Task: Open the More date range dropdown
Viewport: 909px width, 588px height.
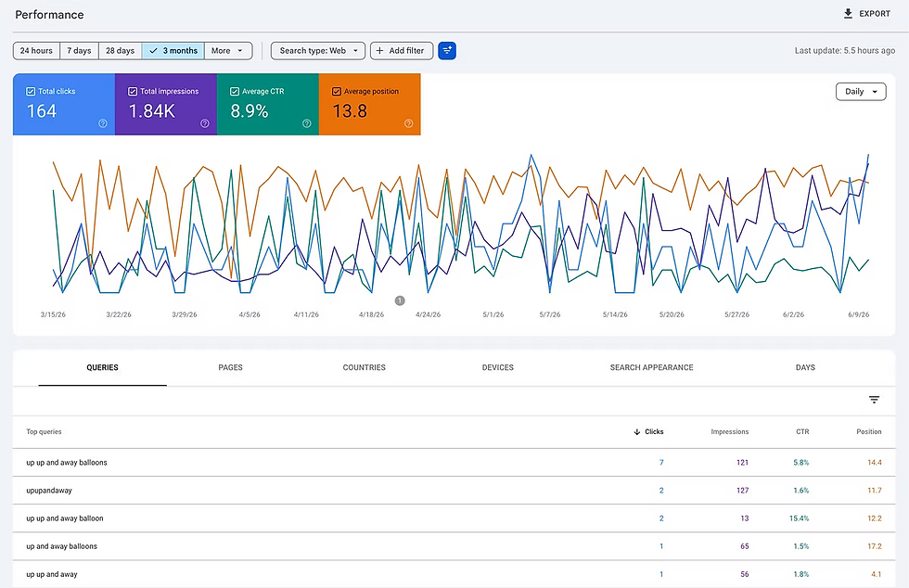Action: (228, 50)
